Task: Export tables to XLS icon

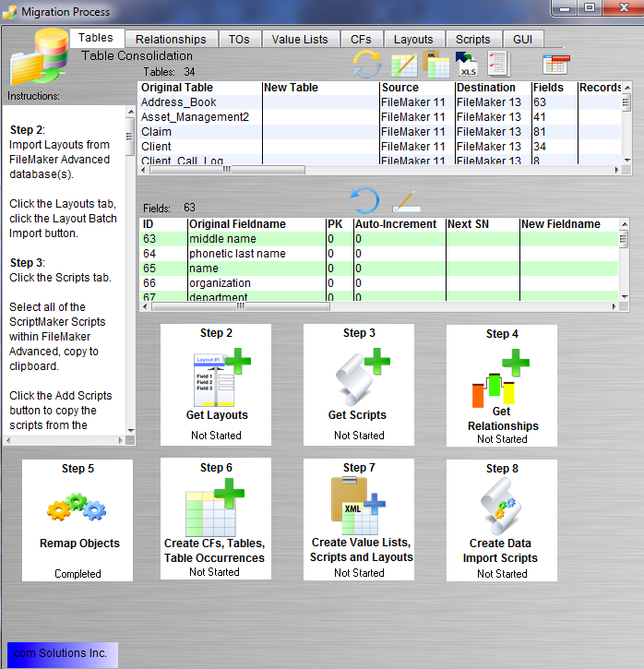Action: pos(466,64)
